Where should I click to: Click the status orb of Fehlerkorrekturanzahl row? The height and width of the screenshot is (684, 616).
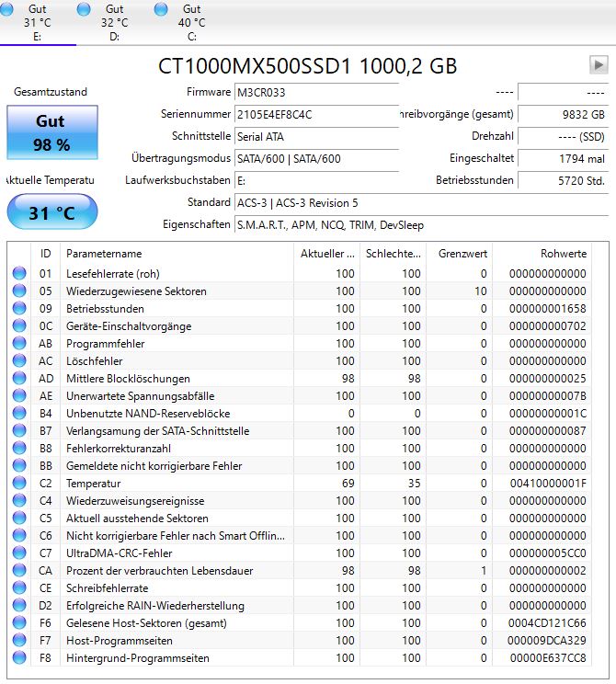pos(19,448)
